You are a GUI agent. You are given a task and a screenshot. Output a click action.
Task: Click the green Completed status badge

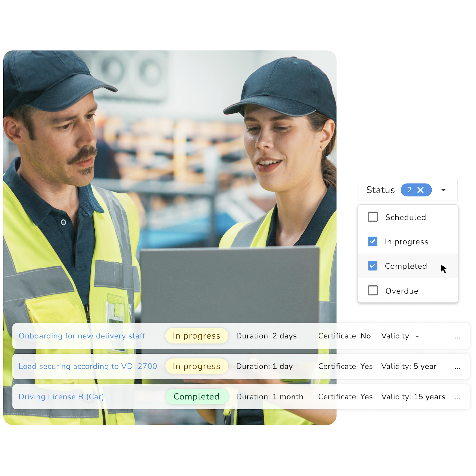(196, 397)
